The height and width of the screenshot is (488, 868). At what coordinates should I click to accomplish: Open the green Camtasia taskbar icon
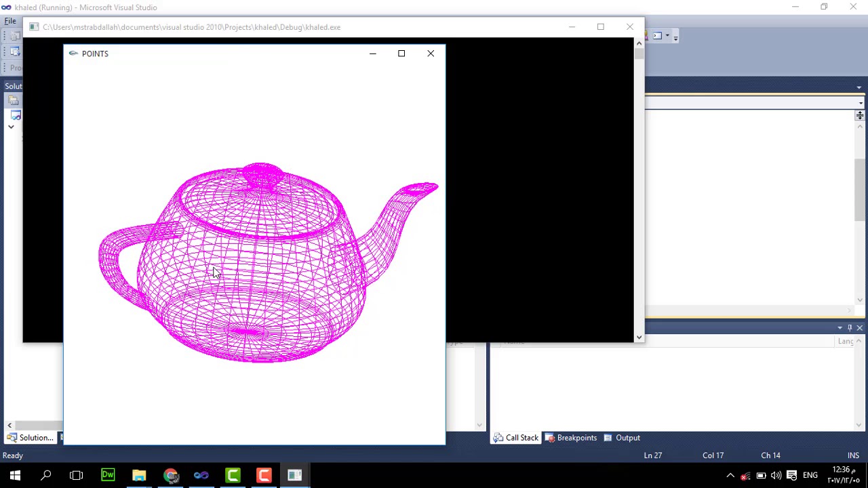click(x=233, y=475)
